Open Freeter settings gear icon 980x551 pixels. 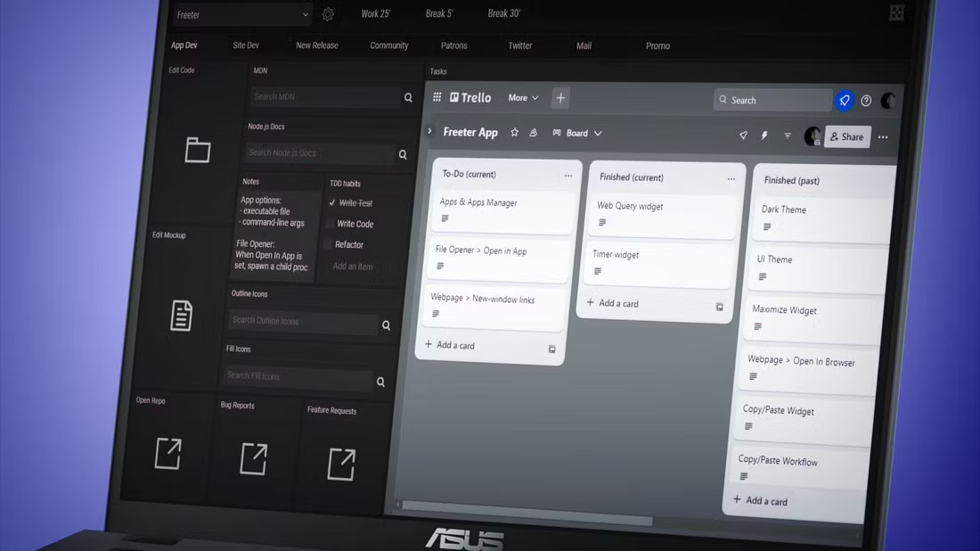click(x=328, y=14)
